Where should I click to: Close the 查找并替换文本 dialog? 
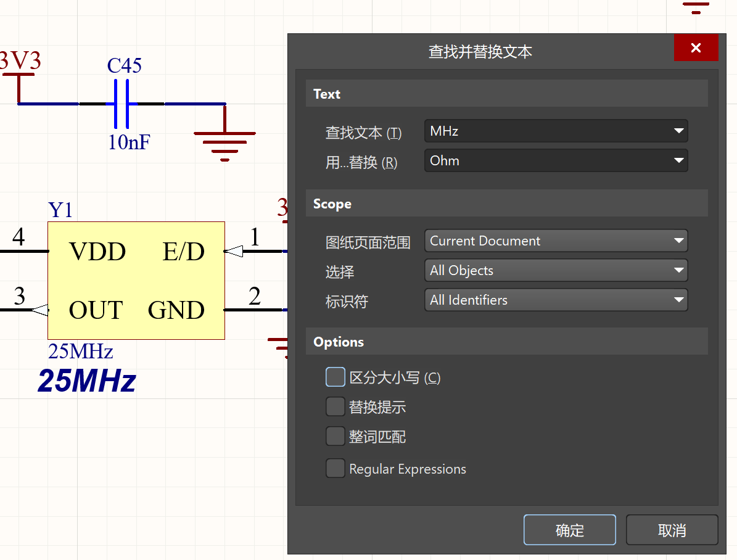696,48
